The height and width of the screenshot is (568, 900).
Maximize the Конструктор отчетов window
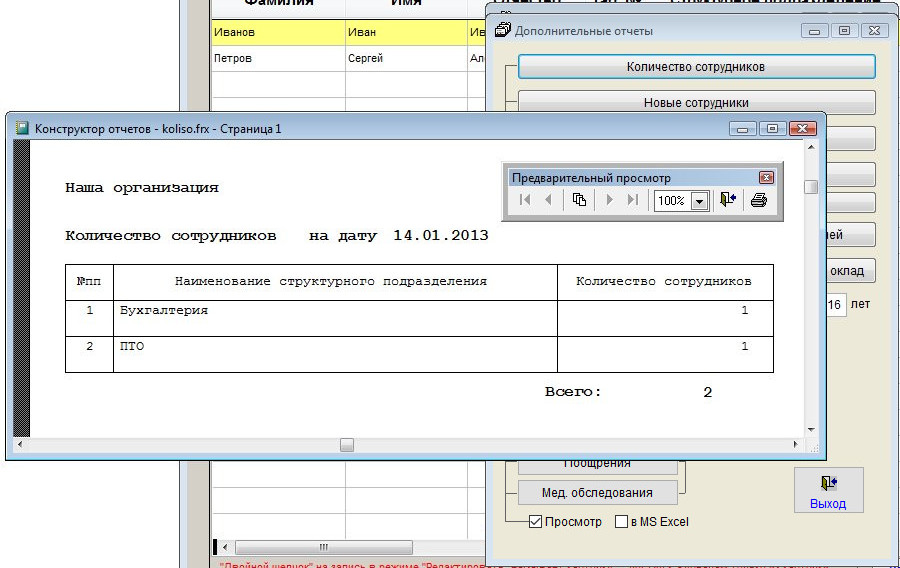click(773, 129)
